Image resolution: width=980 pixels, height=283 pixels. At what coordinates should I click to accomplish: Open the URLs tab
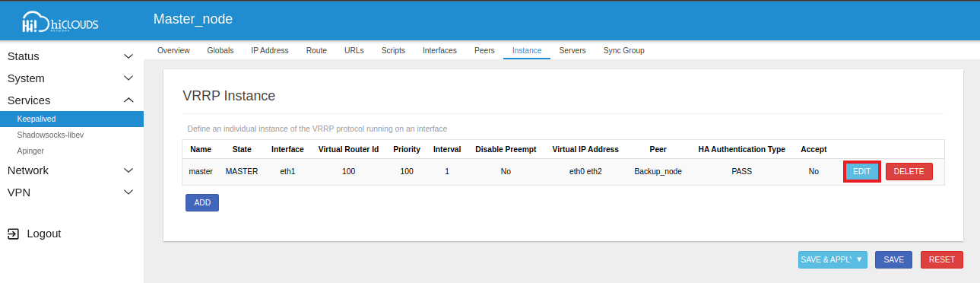point(354,50)
